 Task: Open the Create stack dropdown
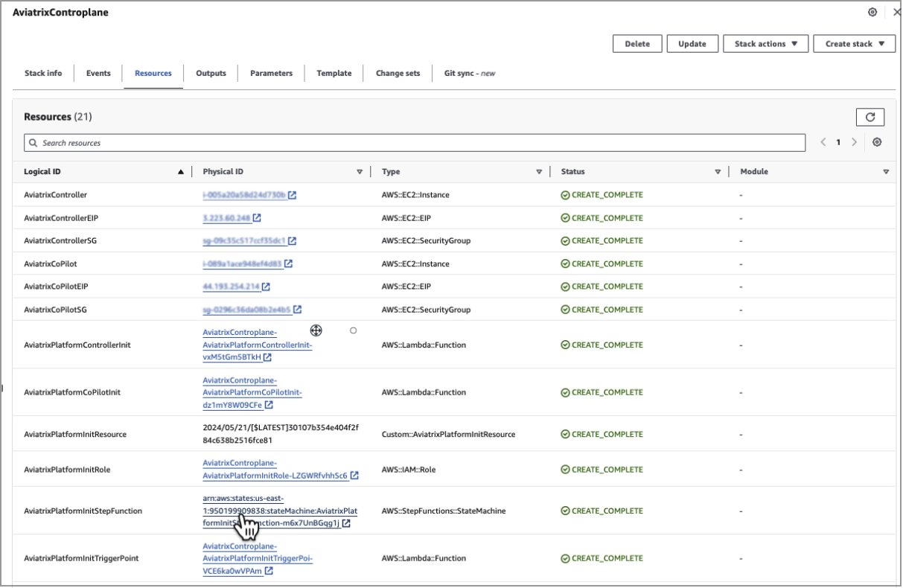[x=854, y=44]
